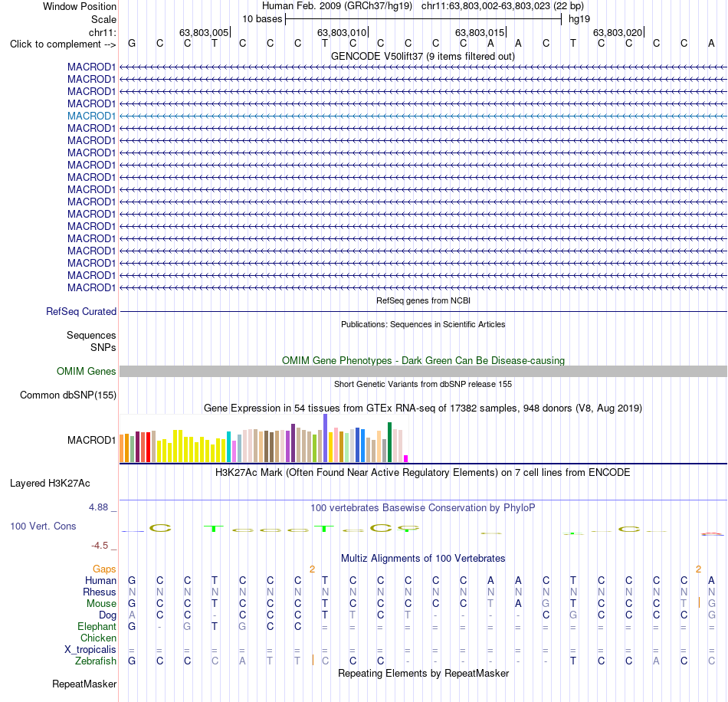Click the chr11: ruler label

coord(103,32)
